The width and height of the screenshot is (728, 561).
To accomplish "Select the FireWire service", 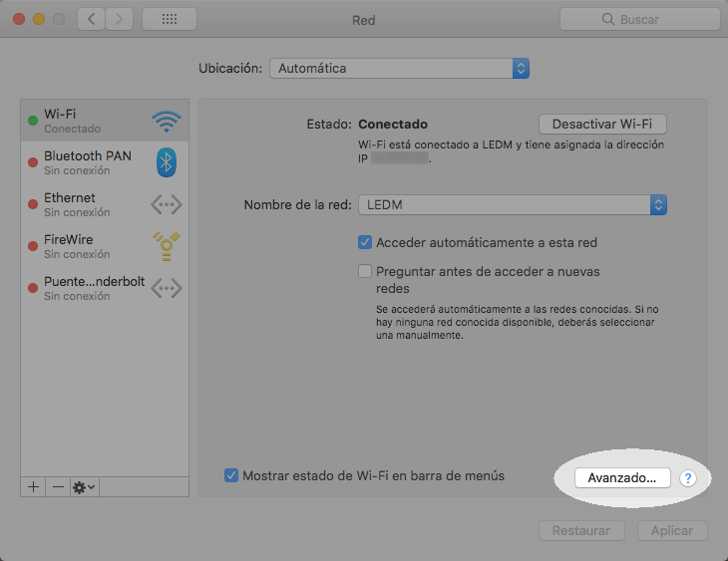I will coord(105,246).
